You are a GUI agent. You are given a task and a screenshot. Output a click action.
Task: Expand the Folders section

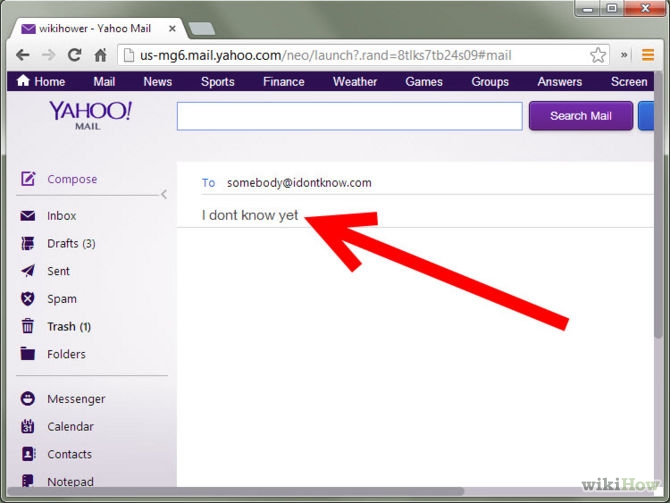66,354
